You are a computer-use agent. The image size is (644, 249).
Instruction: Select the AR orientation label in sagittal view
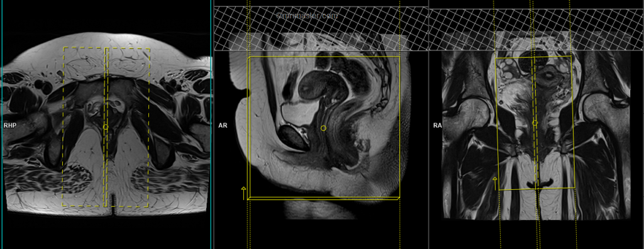[x=222, y=125]
